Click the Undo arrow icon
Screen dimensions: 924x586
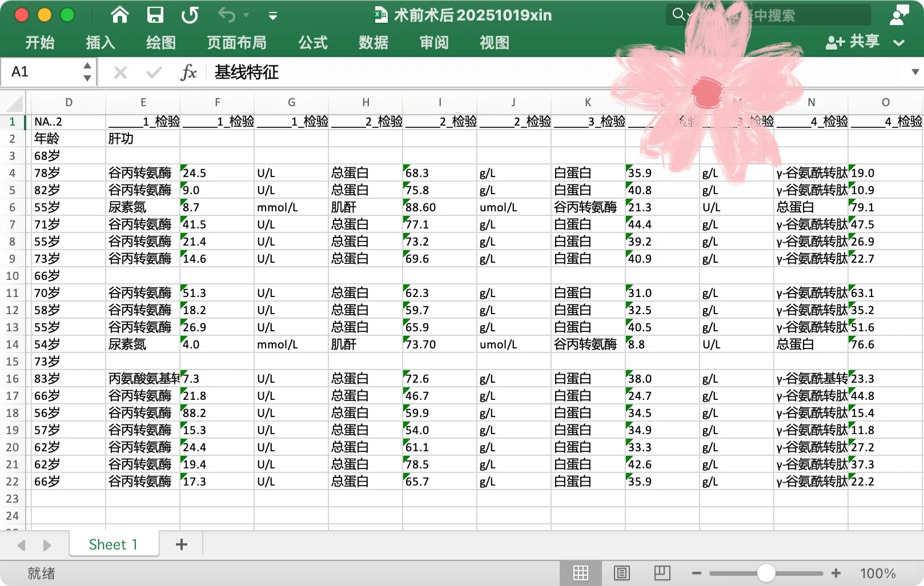coord(225,15)
